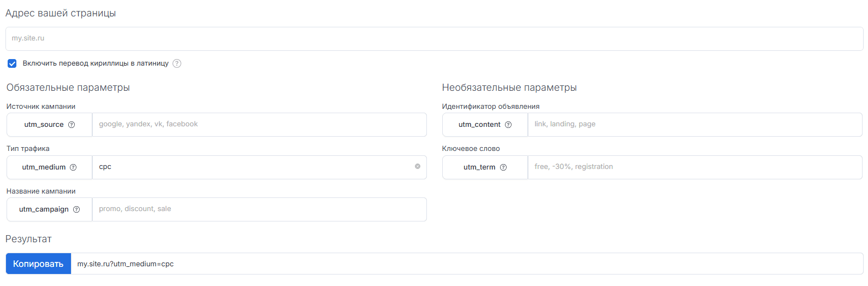The image size is (868, 286).
Task: Click the 'Результат' heading
Action: pyautogui.click(x=28, y=239)
